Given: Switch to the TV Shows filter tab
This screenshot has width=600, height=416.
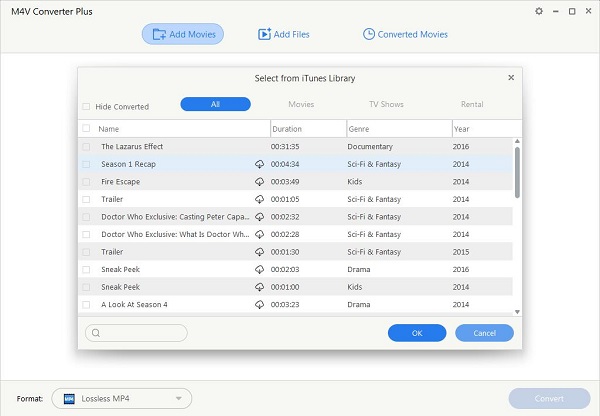Looking at the screenshot, I should pos(386,104).
